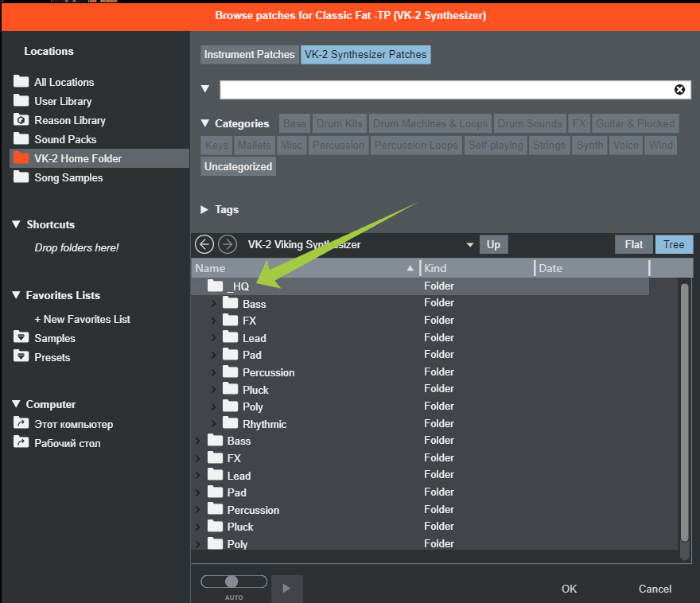Image resolution: width=700 pixels, height=603 pixels.
Task: Click the folder icon of Rhythmic
Action: 231,422
